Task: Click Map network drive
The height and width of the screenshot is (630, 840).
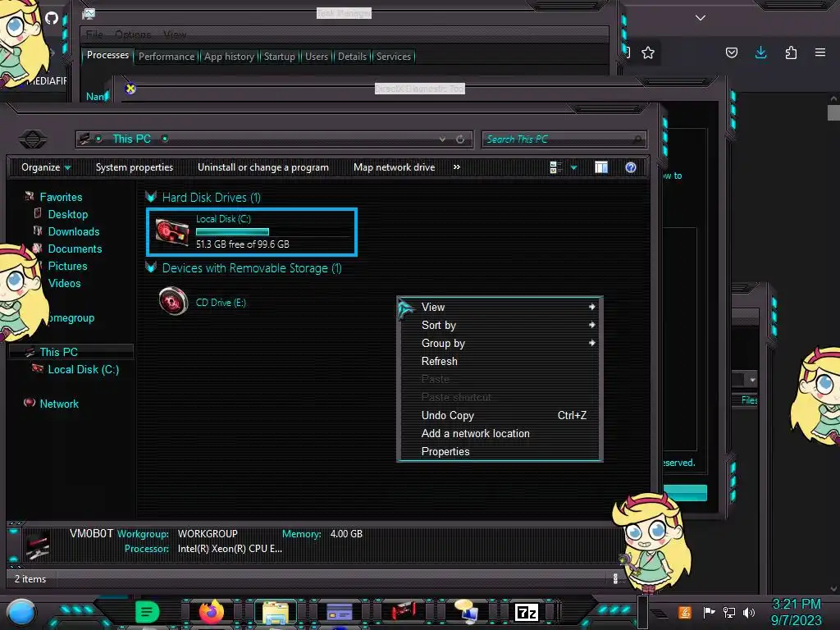Action: (395, 167)
